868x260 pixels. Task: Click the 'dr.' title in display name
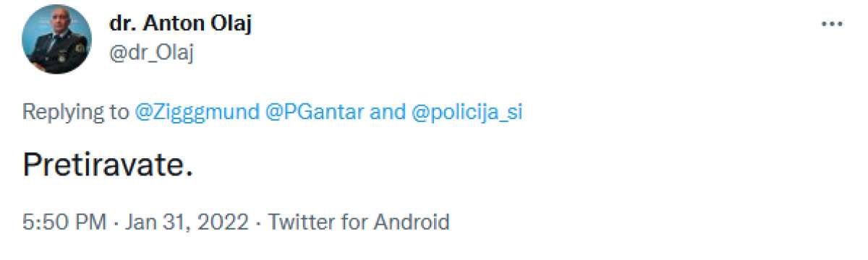(x=121, y=23)
